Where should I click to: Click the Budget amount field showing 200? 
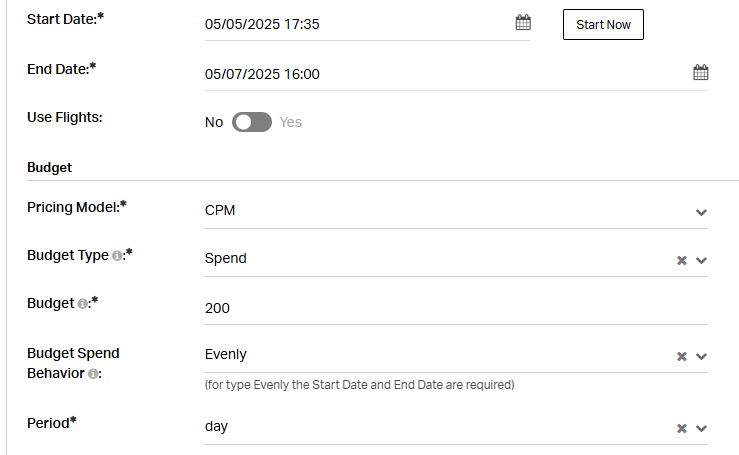point(456,308)
